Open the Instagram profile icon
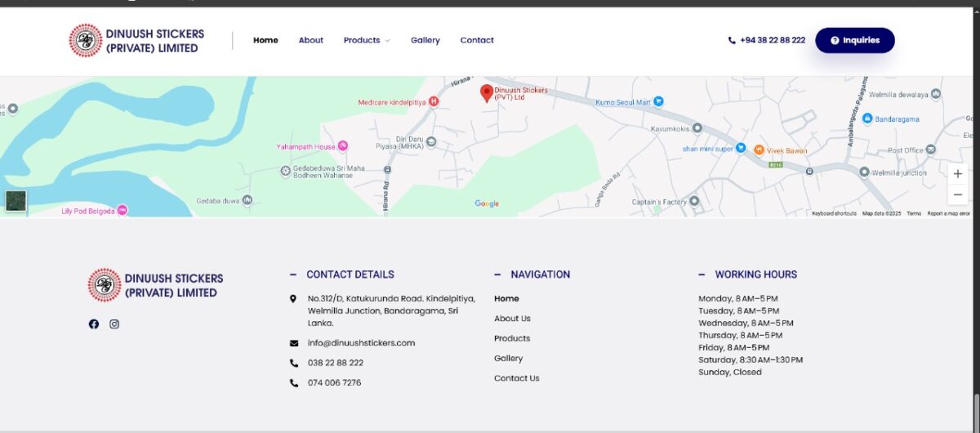 pyautogui.click(x=114, y=324)
